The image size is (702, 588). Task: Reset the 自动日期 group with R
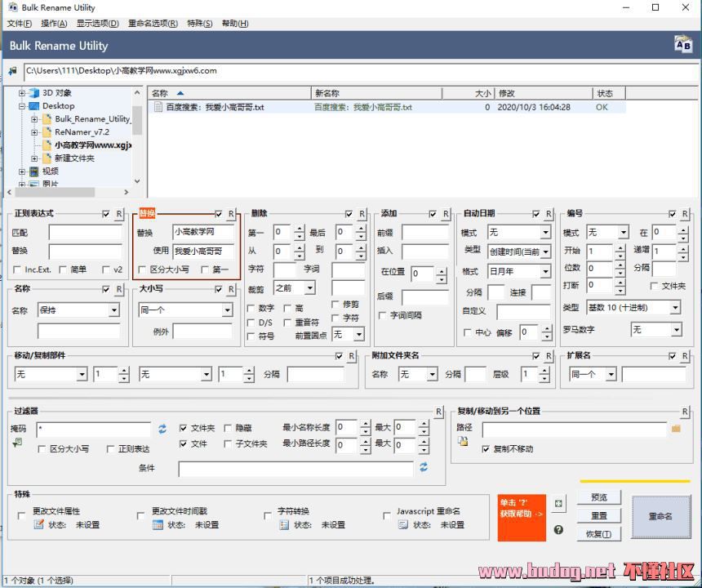(549, 214)
